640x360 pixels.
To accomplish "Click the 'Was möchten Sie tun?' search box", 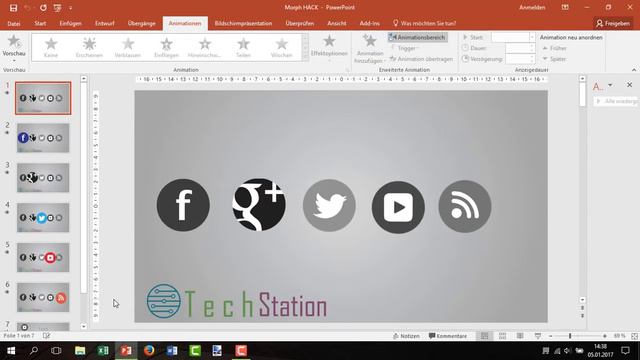I will click(x=424, y=24).
